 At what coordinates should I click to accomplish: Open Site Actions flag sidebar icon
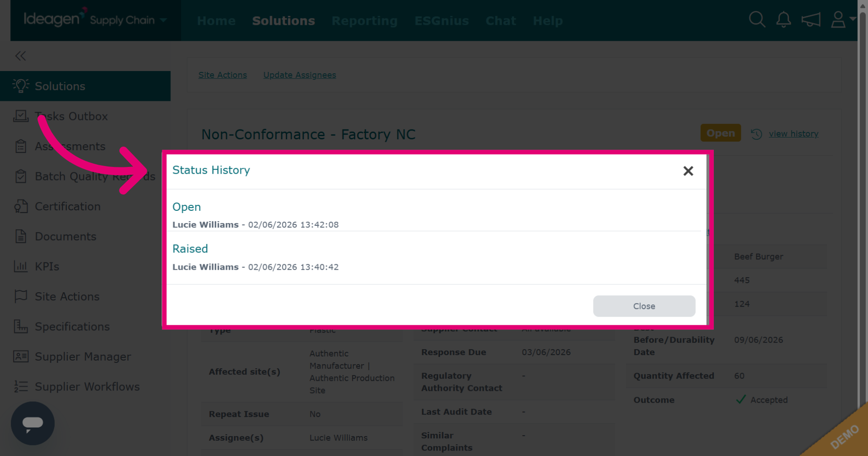[x=21, y=296]
